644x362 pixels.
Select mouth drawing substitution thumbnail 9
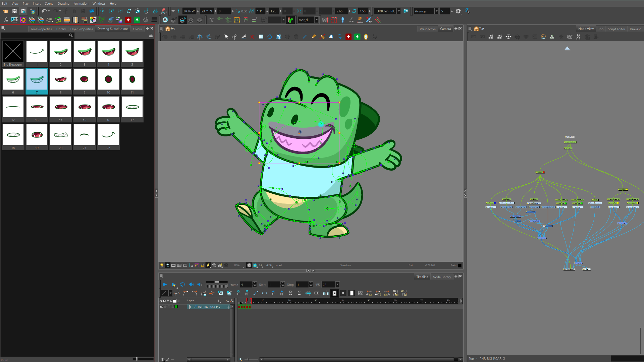point(84,80)
